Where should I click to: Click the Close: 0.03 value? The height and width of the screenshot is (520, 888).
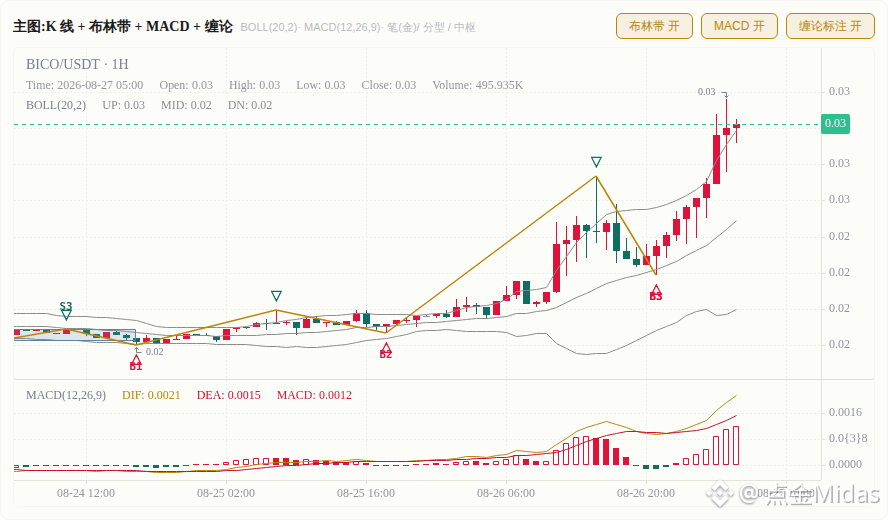pos(388,85)
